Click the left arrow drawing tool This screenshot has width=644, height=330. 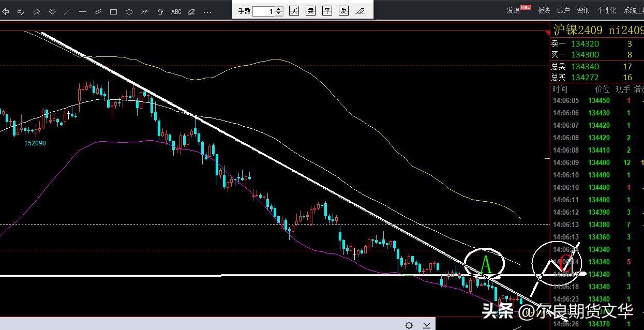(6, 11)
